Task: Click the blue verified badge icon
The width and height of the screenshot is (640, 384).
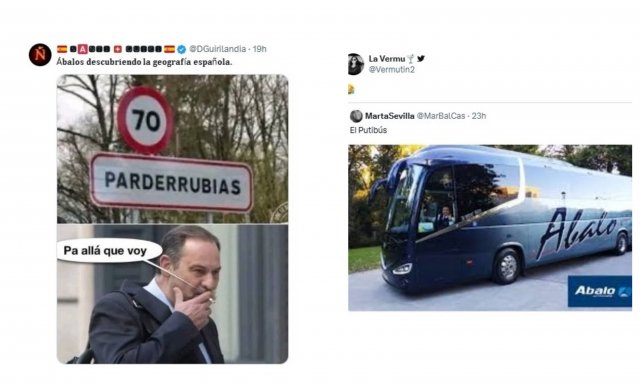Action: point(182,49)
